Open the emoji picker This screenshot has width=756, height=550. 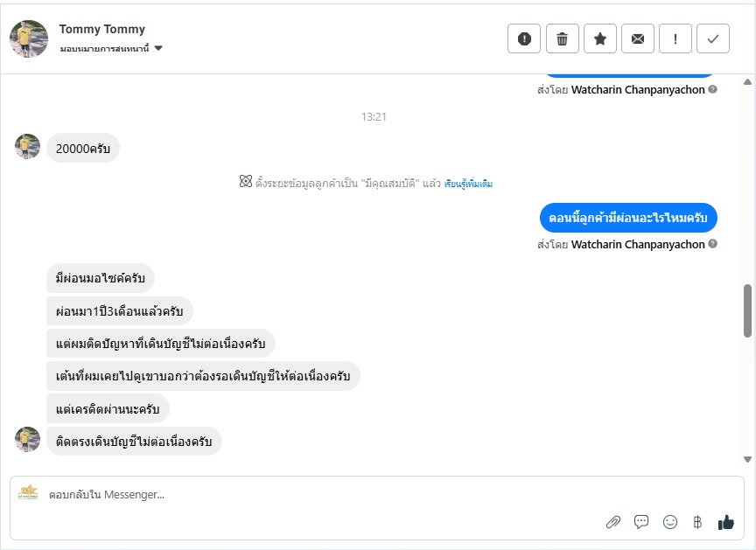[670, 522]
